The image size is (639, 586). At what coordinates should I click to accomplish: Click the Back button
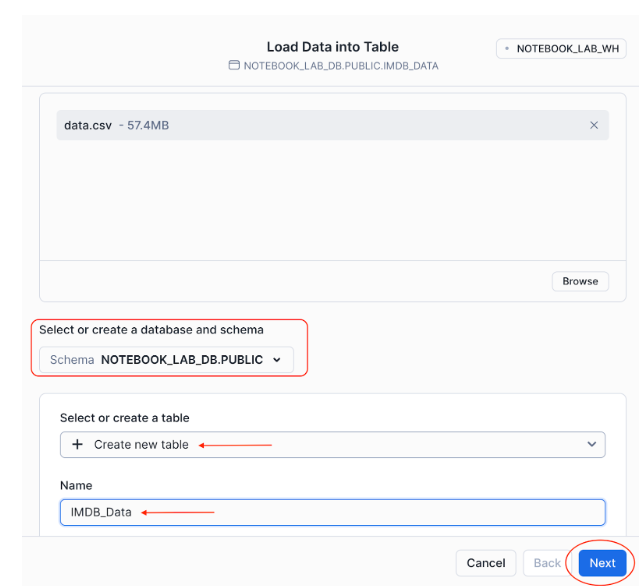pyautogui.click(x=547, y=563)
